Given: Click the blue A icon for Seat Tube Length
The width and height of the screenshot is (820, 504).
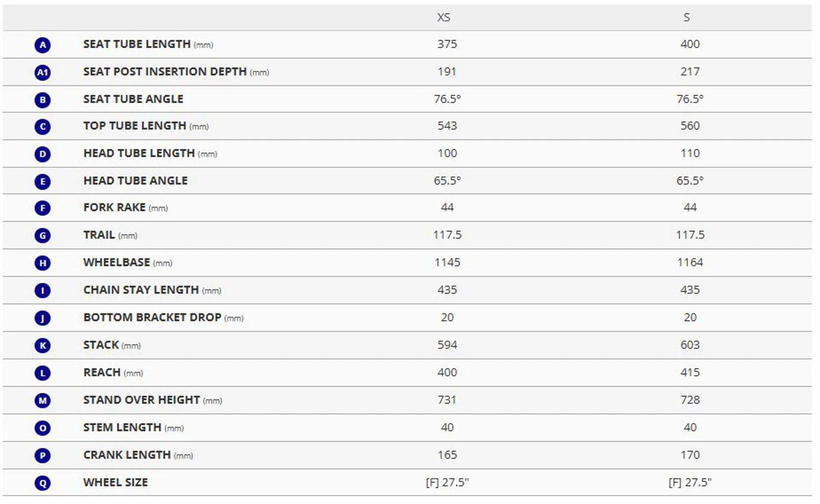Looking at the screenshot, I should click(x=43, y=45).
